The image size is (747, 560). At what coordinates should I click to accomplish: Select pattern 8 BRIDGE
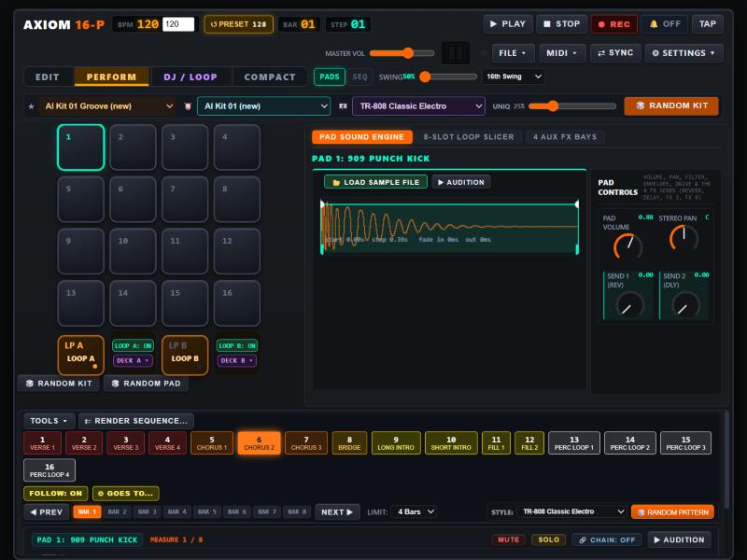coord(349,442)
